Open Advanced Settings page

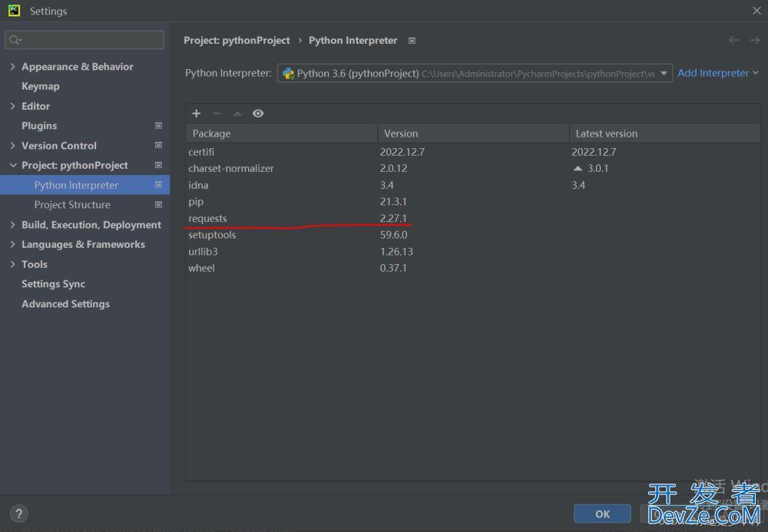tap(65, 304)
